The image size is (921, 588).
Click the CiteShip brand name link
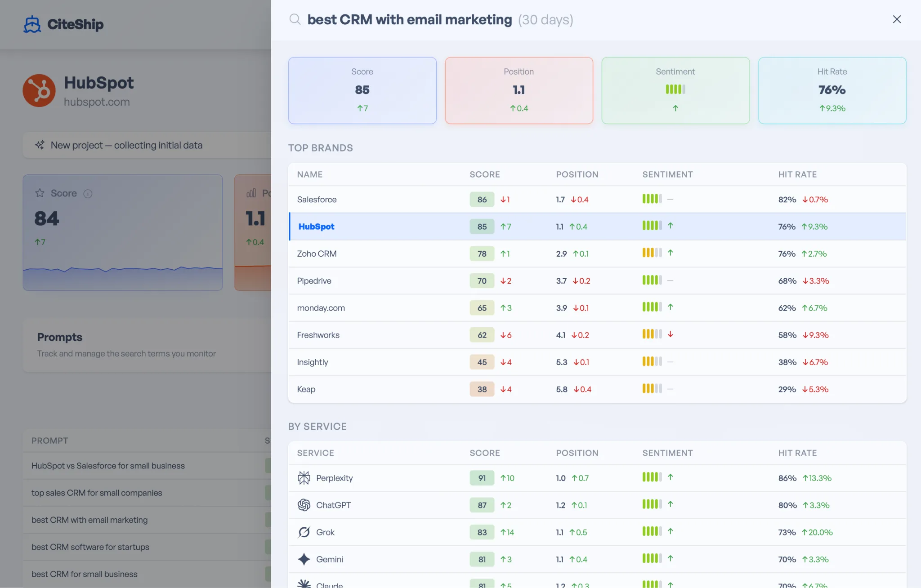click(x=75, y=24)
